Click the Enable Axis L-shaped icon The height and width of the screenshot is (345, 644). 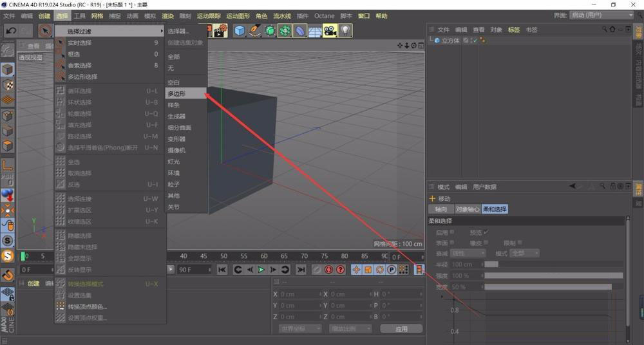[x=7, y=165]
